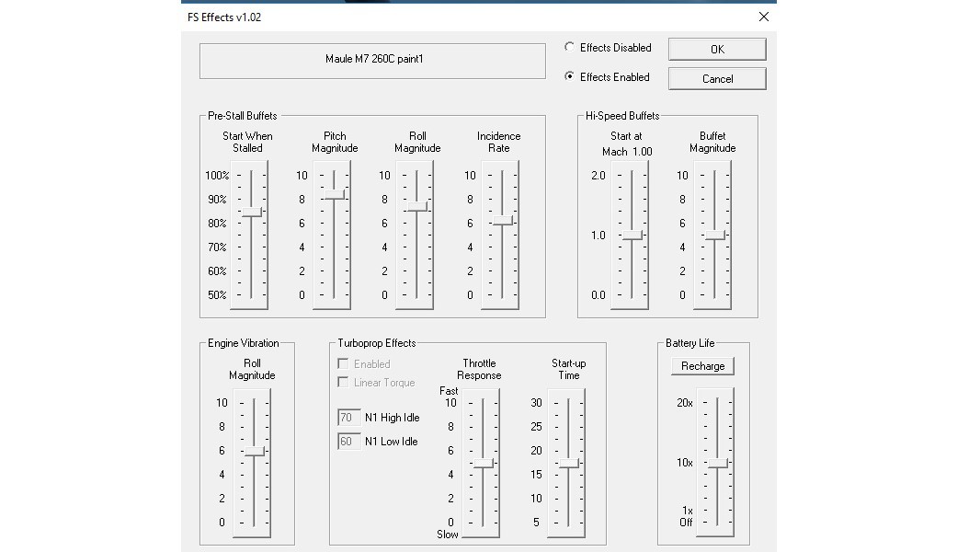The height and width of the screenshot is (552, 980).
Task: Click the 10x label on Battery Life
Action: tap(684, 463)
